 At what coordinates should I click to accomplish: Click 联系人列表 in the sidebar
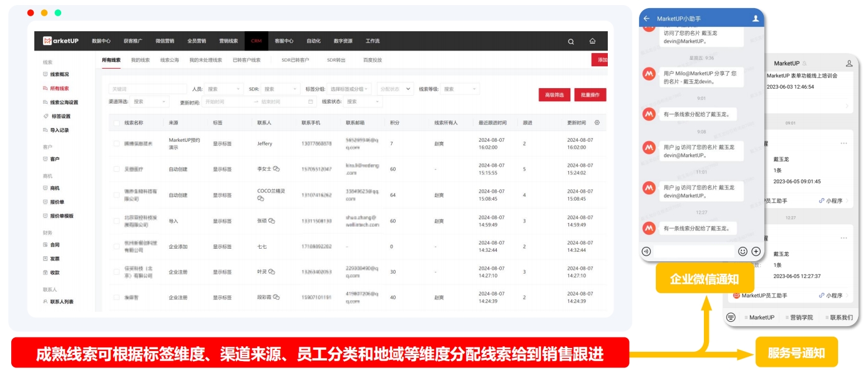[62, 302]
